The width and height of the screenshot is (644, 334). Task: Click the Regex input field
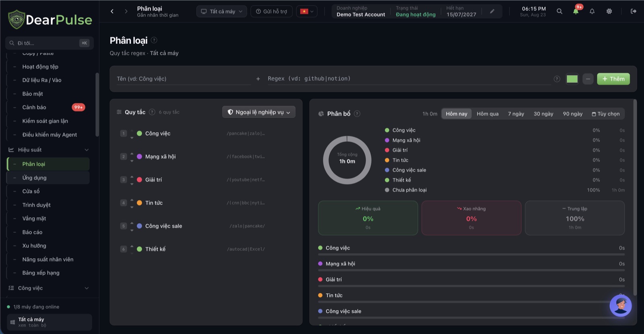pos(409,79)
